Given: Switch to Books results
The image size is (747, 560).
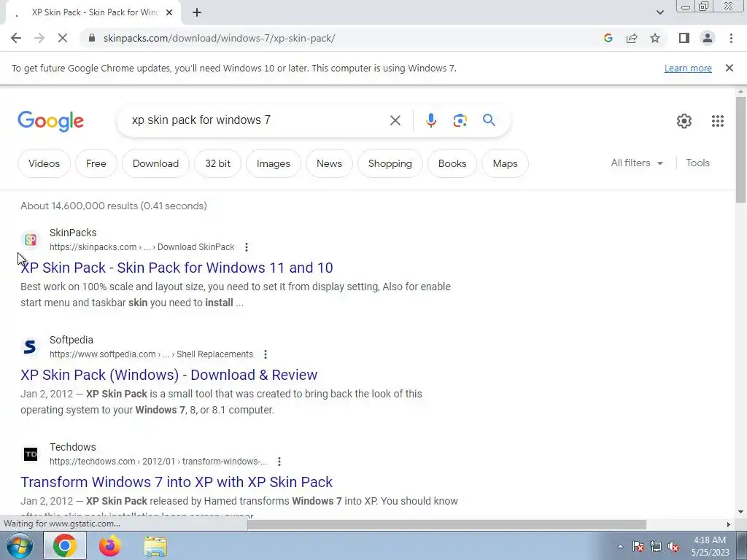Looking at the screenshot, I should pos(452,163).
